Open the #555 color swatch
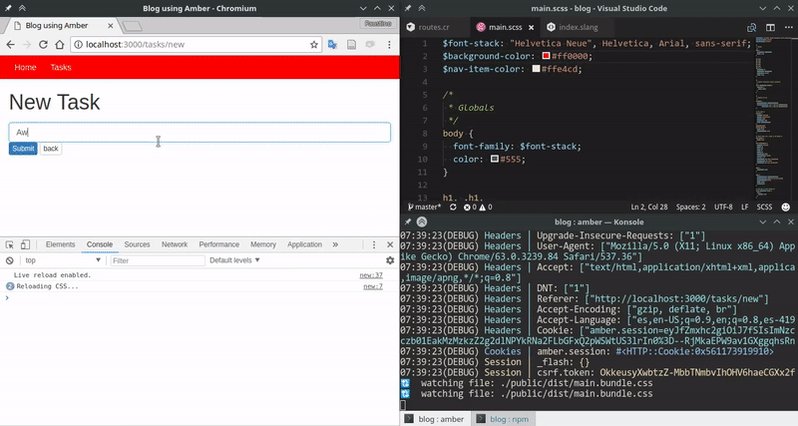This screenshot has width=798, height=426. click(494, 159)
